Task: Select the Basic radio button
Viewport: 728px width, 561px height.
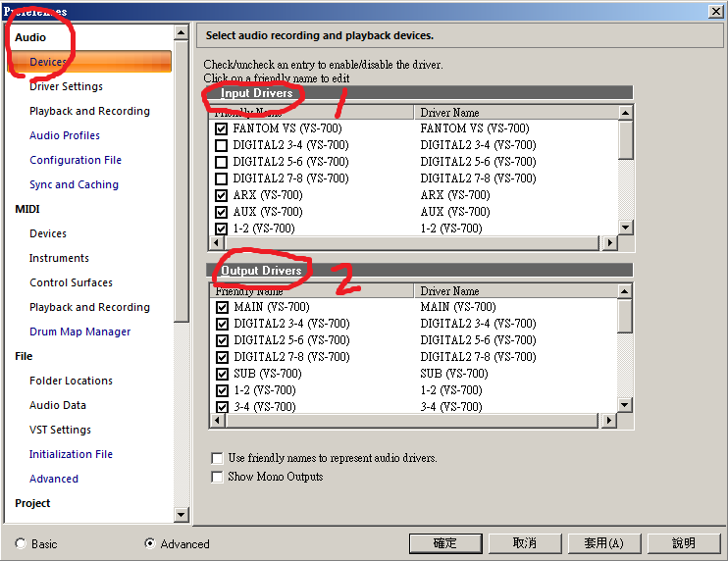Action: [x=21, y=543]
